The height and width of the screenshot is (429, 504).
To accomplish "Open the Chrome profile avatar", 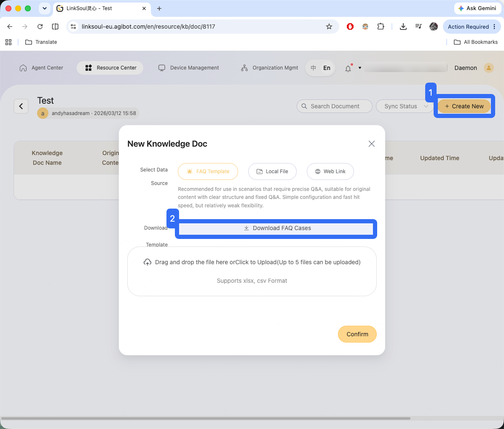I will tap(434, 27).
